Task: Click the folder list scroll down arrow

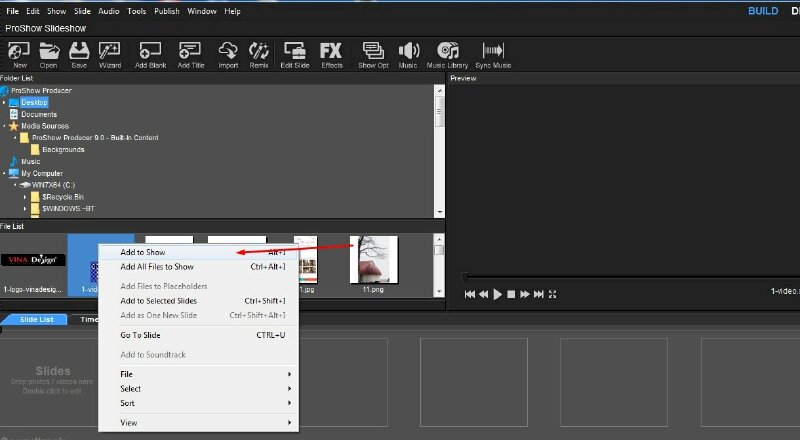Action: click(x=439, y=212)
